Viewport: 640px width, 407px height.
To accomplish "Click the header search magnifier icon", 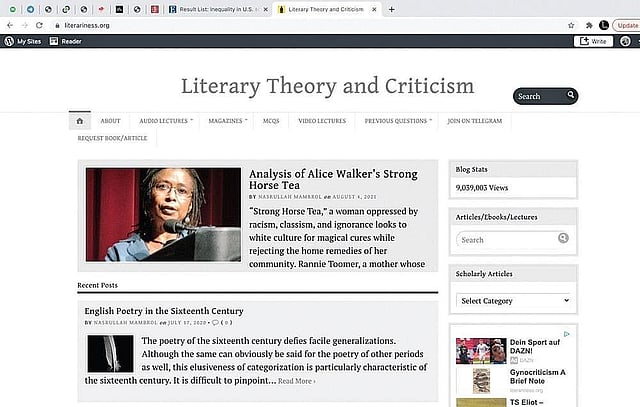I will (x=571, y=96).
